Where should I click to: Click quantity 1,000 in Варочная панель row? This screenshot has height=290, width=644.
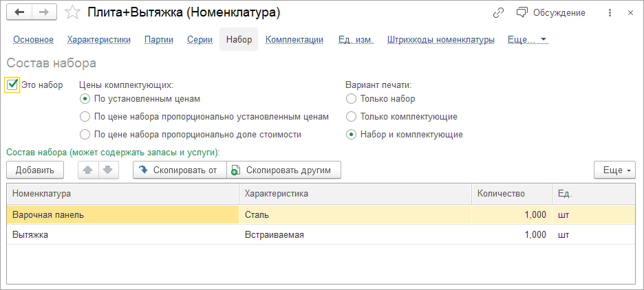tap(512, 214)
